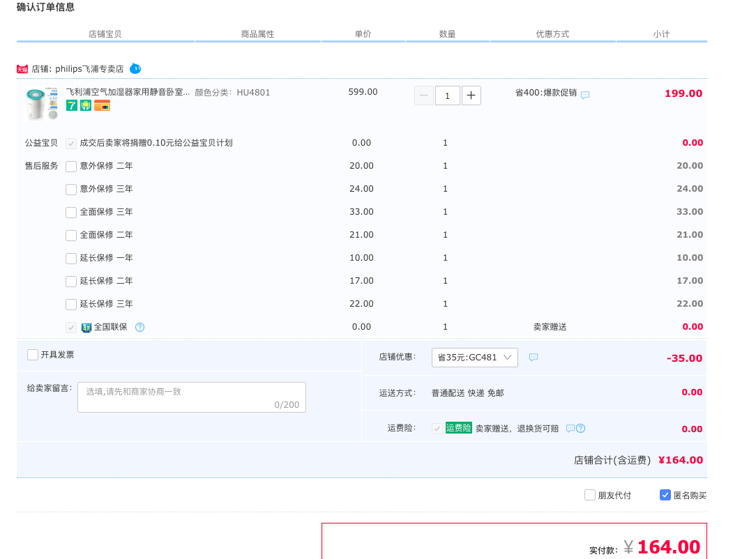Increase quantity with the plus button
This screenshot has width=756, height=559.
pos(471,95)
